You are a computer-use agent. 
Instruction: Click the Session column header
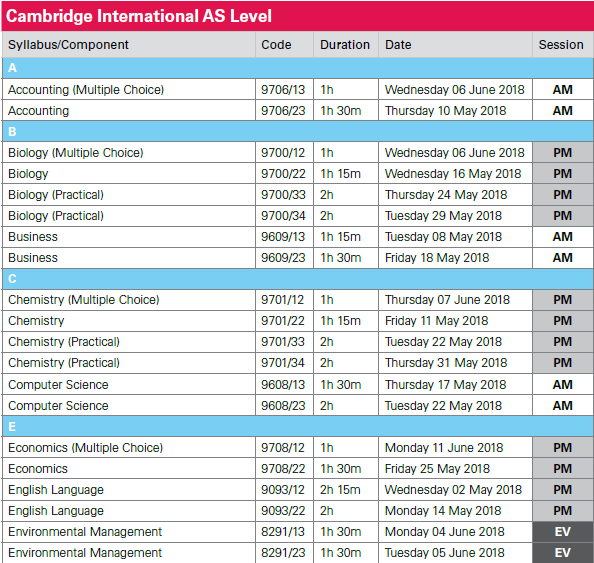point(561,45)
